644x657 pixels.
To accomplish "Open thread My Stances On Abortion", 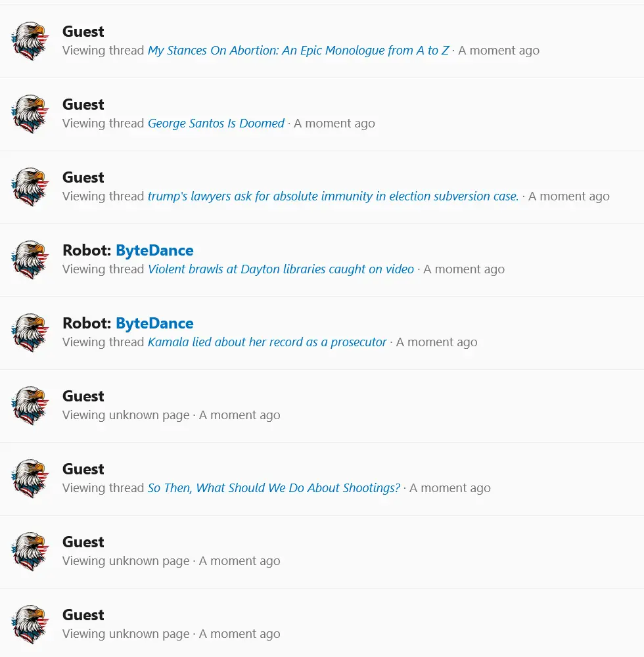I will pos(298,51).
